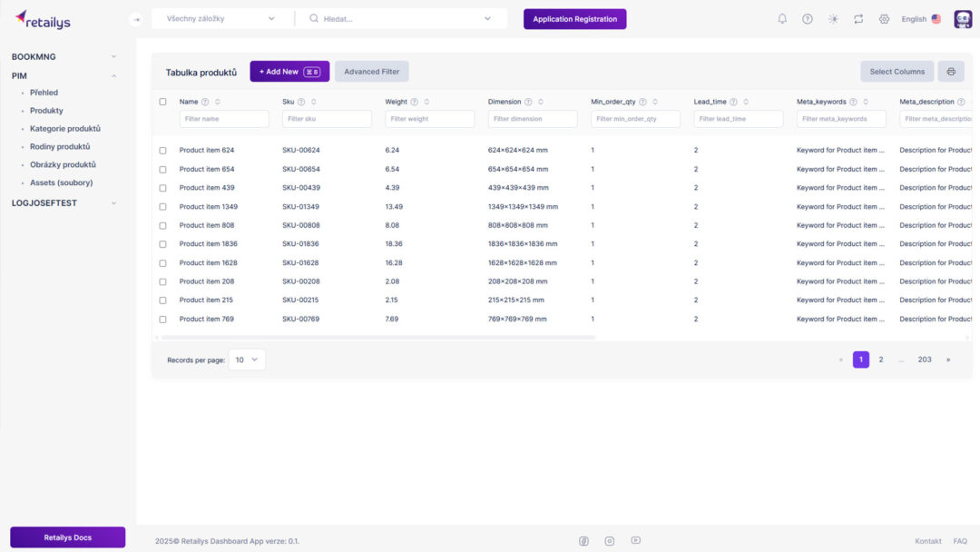Select the checkbox next to Product item 808
Image resolution: width=980 pixels, height=552 pixels.
[163, 224]
